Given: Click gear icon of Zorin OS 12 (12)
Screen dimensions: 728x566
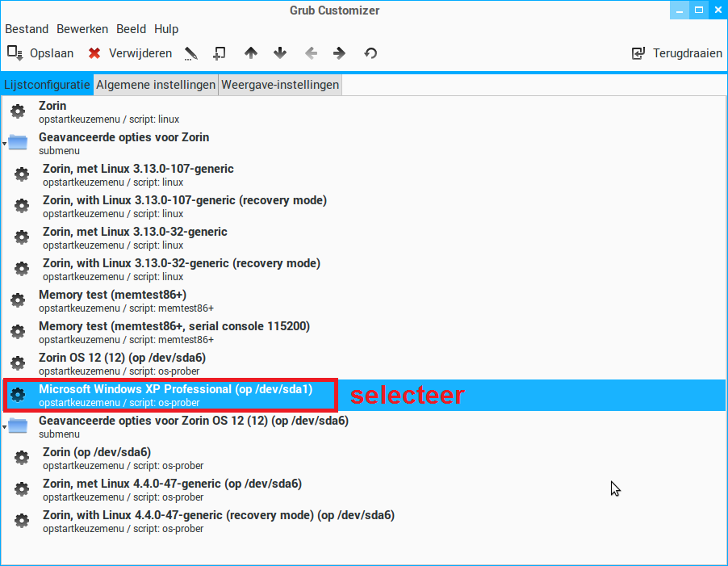Looking at the screenshot, I should tap(18, 363).
